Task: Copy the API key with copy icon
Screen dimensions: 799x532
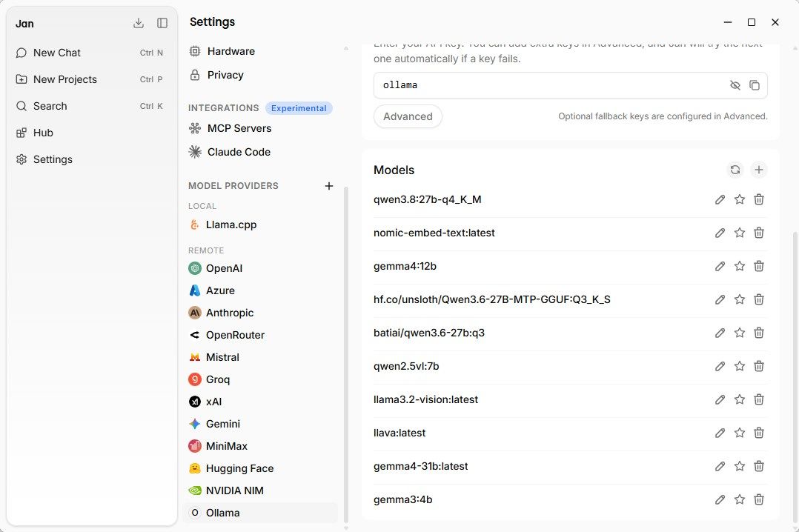Action: tap(755, 85)
